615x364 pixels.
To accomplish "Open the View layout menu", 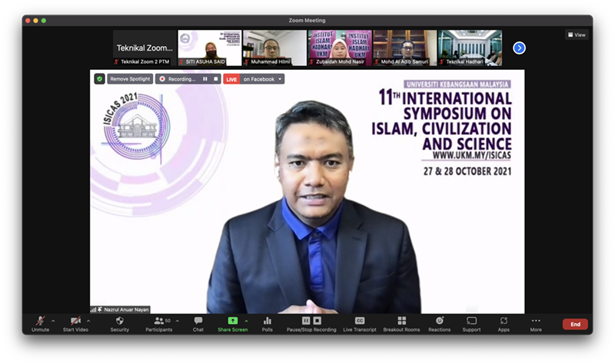I will [x=577, y=35].
